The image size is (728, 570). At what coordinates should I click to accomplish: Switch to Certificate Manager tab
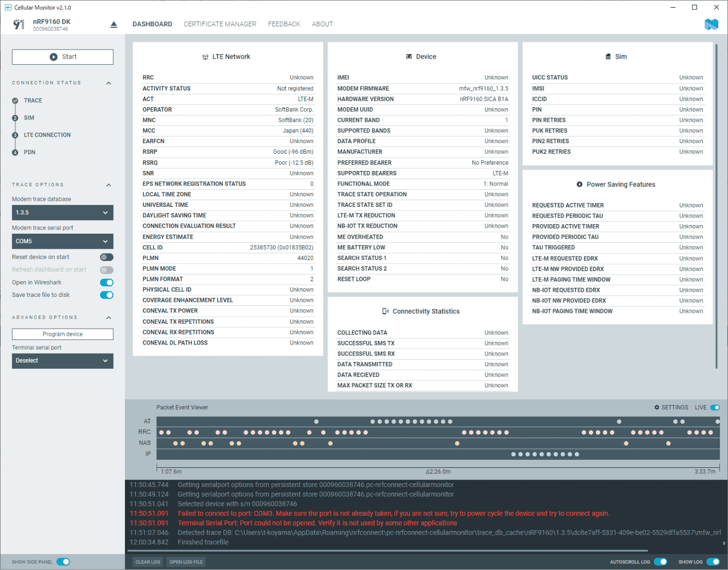coord(220,24)
